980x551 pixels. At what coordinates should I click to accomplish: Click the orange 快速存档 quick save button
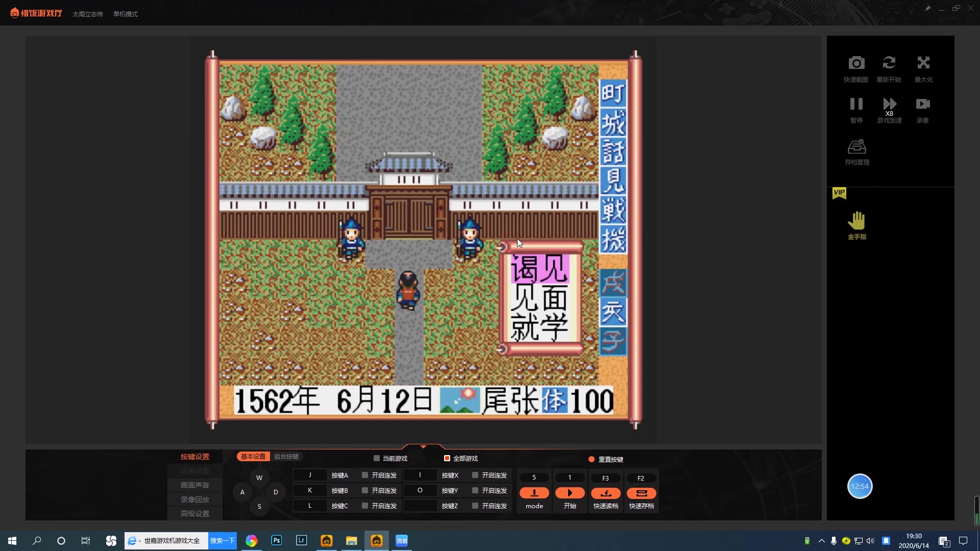click(641, 493)
